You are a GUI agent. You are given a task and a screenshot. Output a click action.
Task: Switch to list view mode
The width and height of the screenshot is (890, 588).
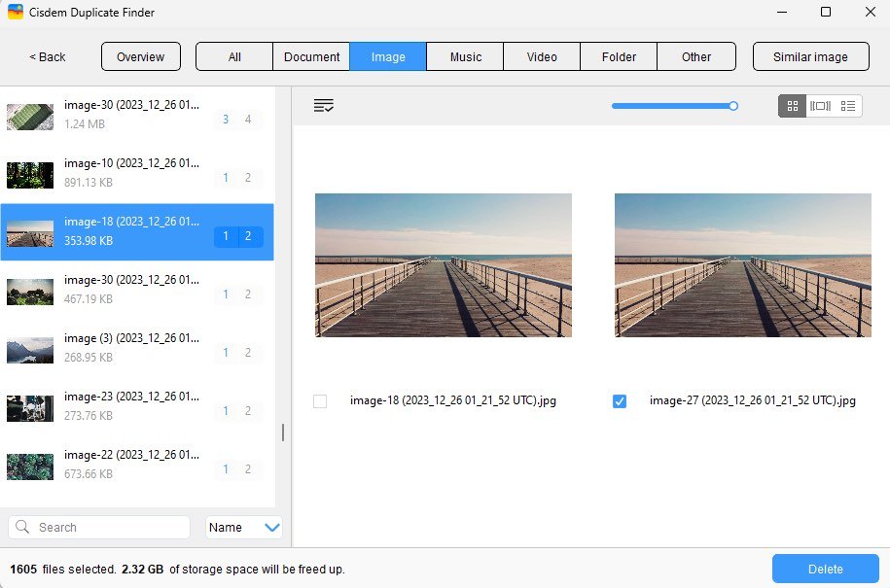pyautogui.click(x=846, y=105)
